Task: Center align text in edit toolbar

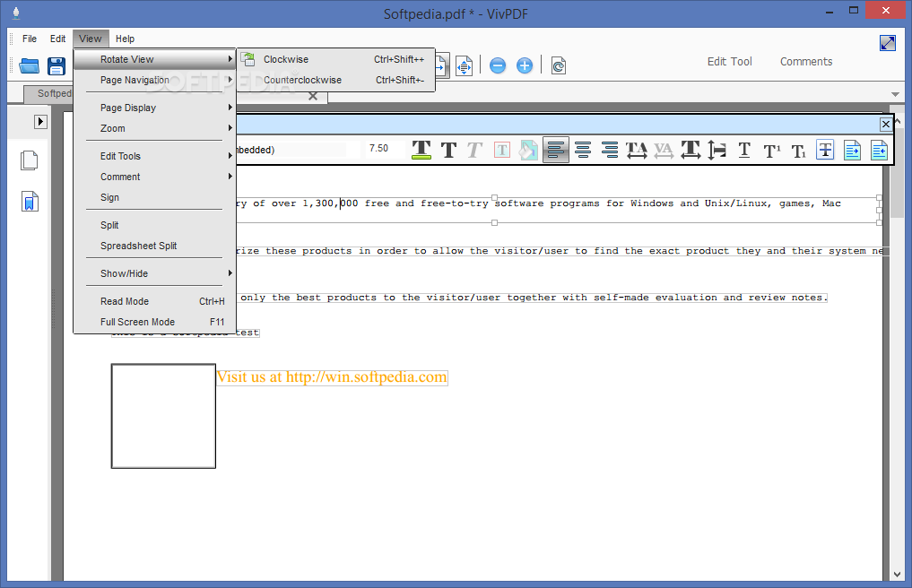Action: 582,150
